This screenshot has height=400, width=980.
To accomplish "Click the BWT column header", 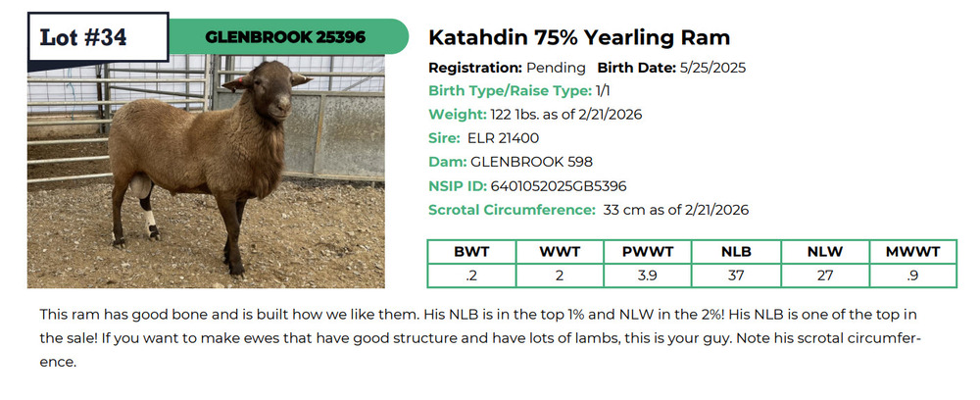I will [x=471, y=252].
